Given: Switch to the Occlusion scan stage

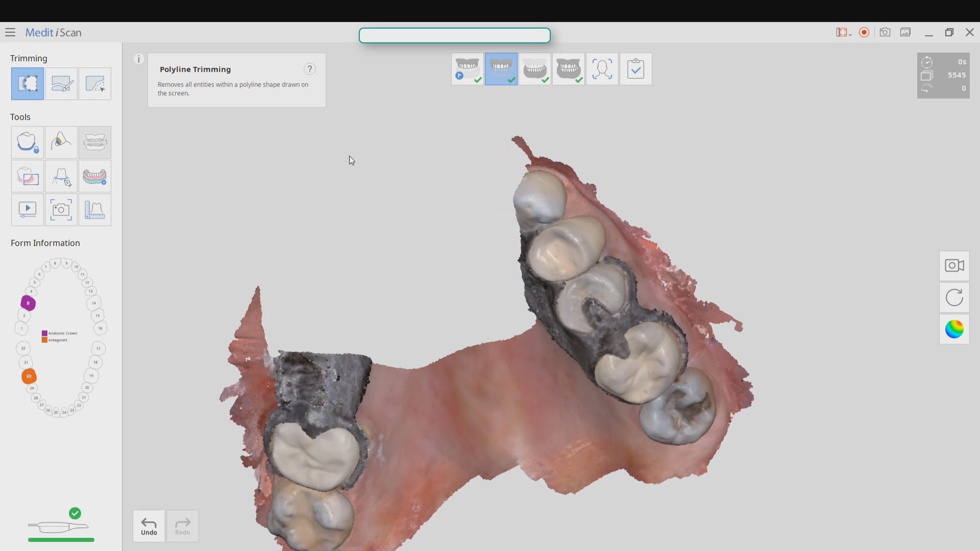Looking at the screenshot, I should tap(568, 69).
